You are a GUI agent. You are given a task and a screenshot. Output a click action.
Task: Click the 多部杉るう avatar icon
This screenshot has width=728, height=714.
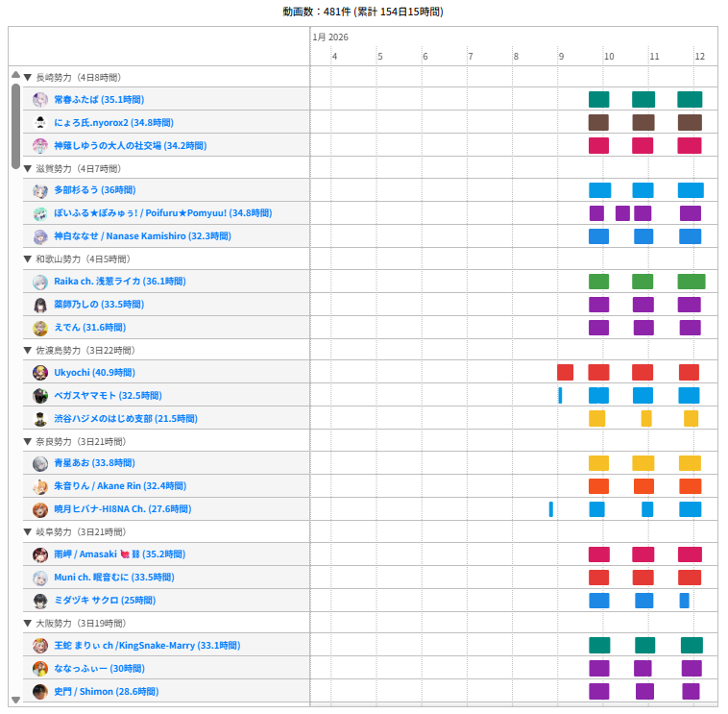tap(40, 190)
